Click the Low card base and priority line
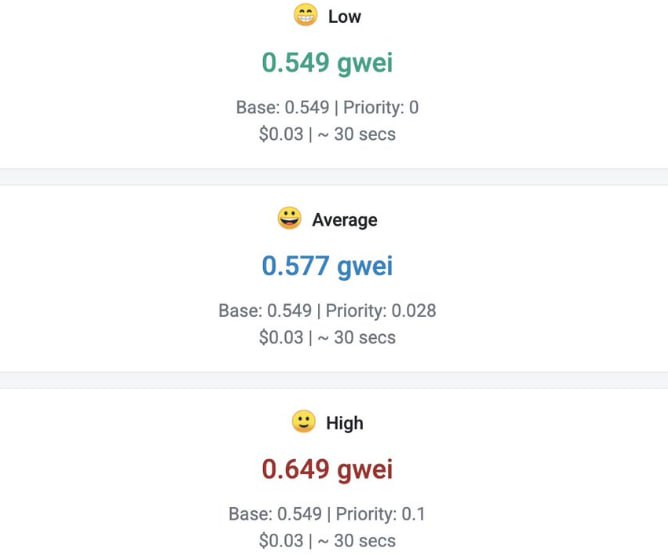The height and width of the screenshot is (556, 668). (x=327, y=107)
